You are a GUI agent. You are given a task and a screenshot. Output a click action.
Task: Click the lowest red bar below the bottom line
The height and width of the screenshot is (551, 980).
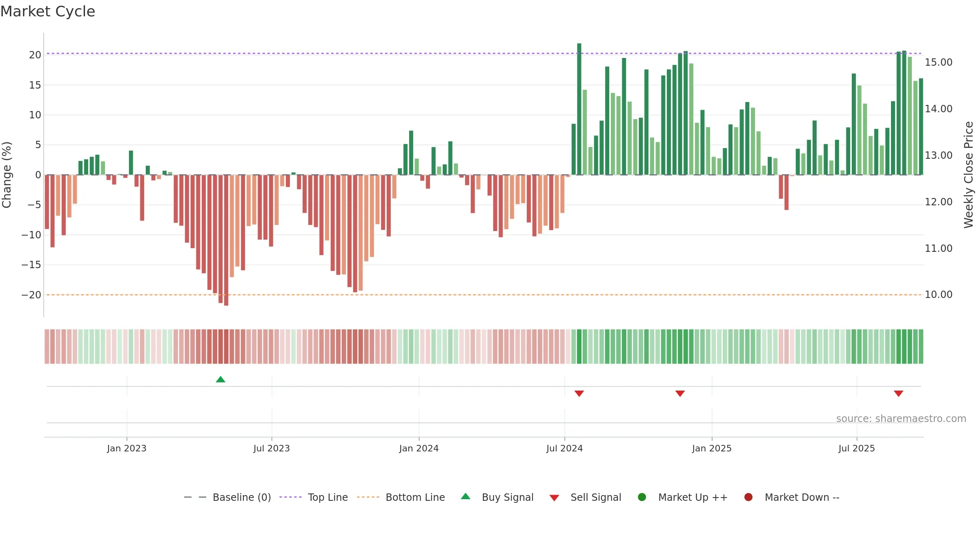tap(226, 240)
